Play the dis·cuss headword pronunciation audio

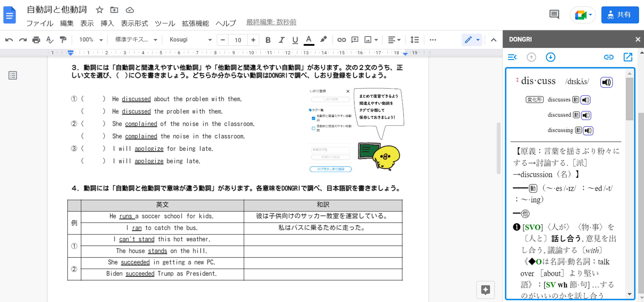coord(606,82)
